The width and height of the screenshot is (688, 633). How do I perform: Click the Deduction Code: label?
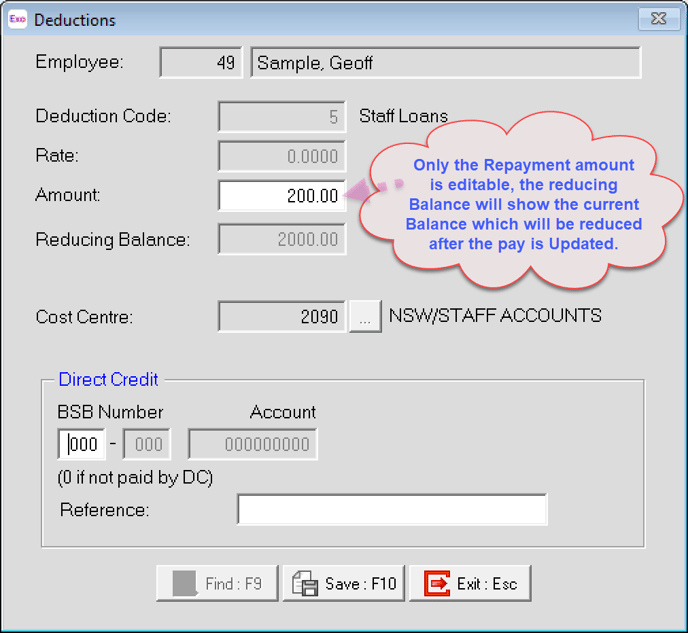[103, 116]
